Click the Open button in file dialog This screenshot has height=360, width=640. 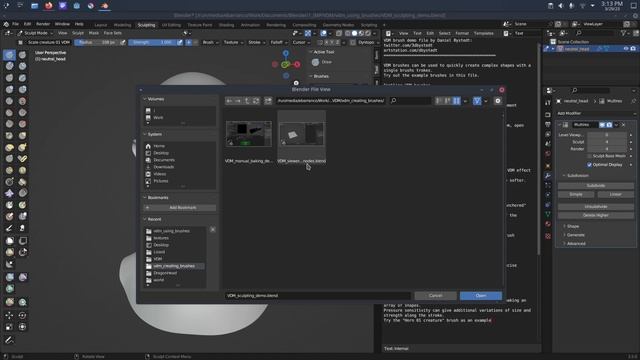point(480,296)
